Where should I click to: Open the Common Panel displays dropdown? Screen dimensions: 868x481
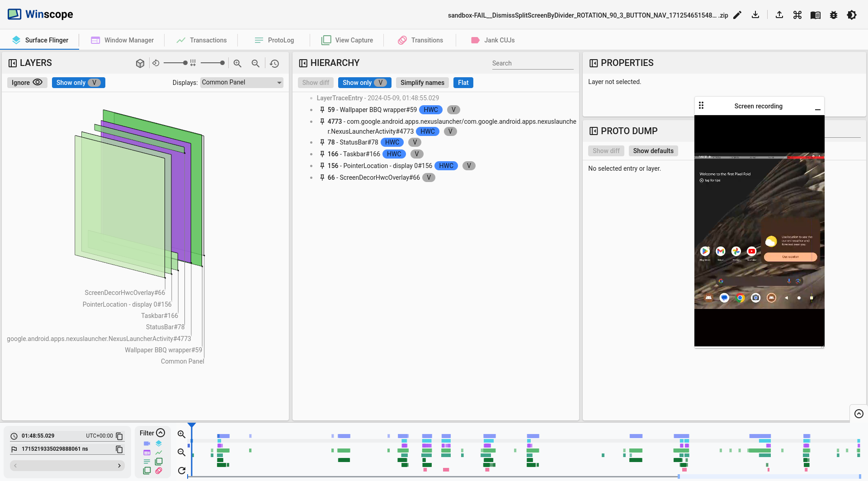click(241, 82)
